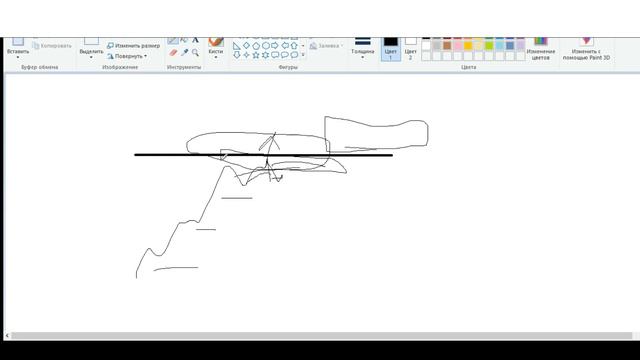Choose the oval callout shape
The image size is (640, 360).
coord(284,55)
